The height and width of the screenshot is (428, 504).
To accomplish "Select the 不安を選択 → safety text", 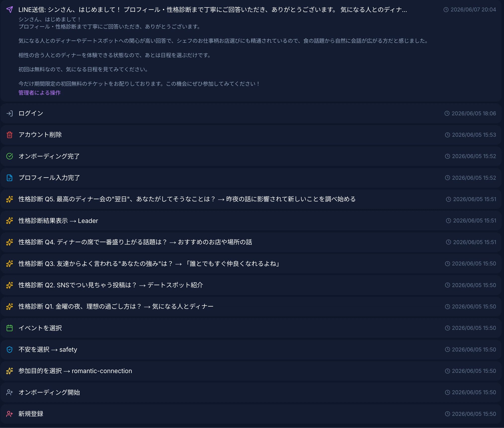I will pos(48,350).
